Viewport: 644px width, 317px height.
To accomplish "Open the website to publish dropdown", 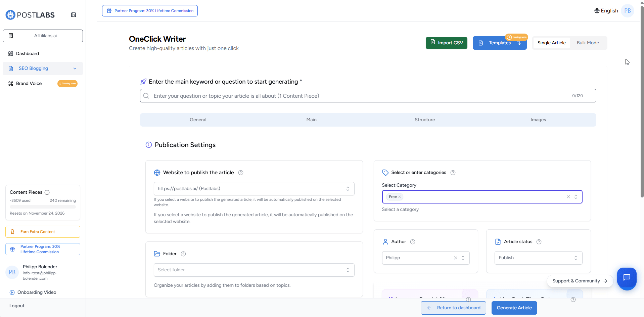I will (x=254, y=189).
